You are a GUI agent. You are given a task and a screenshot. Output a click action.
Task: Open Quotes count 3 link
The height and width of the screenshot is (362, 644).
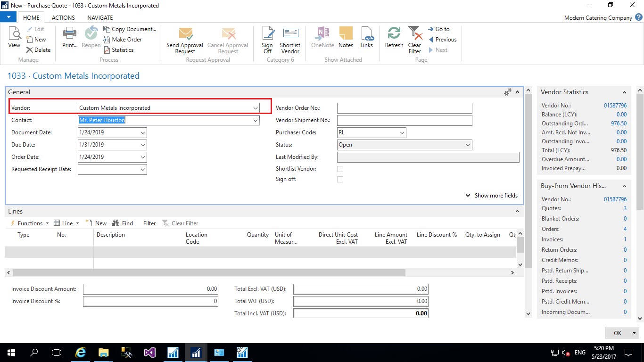click(625, 208)
